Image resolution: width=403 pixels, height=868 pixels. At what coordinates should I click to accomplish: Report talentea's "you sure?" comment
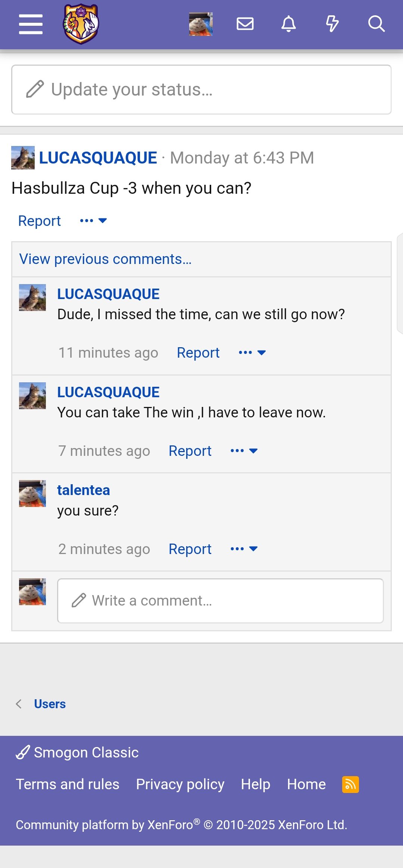click(190, 549)
